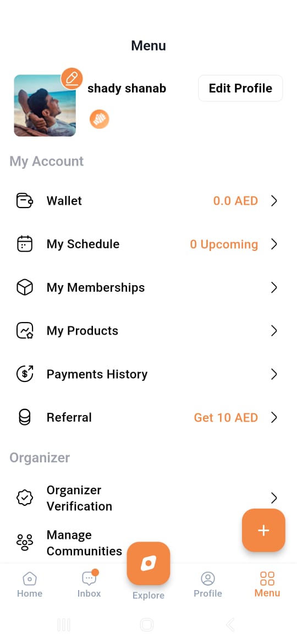
Task: Click the Edit Profile button
Action: coord(240,88)
